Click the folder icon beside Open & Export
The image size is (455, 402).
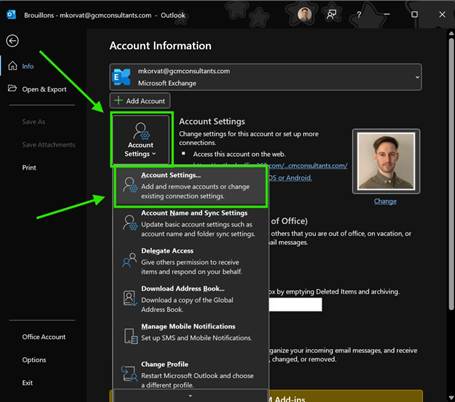click(12, 88)
